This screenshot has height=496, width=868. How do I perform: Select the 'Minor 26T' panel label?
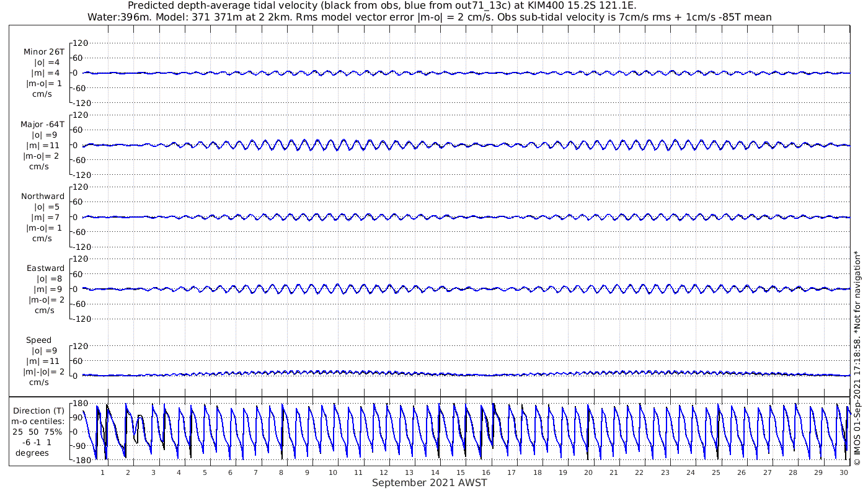44,52
